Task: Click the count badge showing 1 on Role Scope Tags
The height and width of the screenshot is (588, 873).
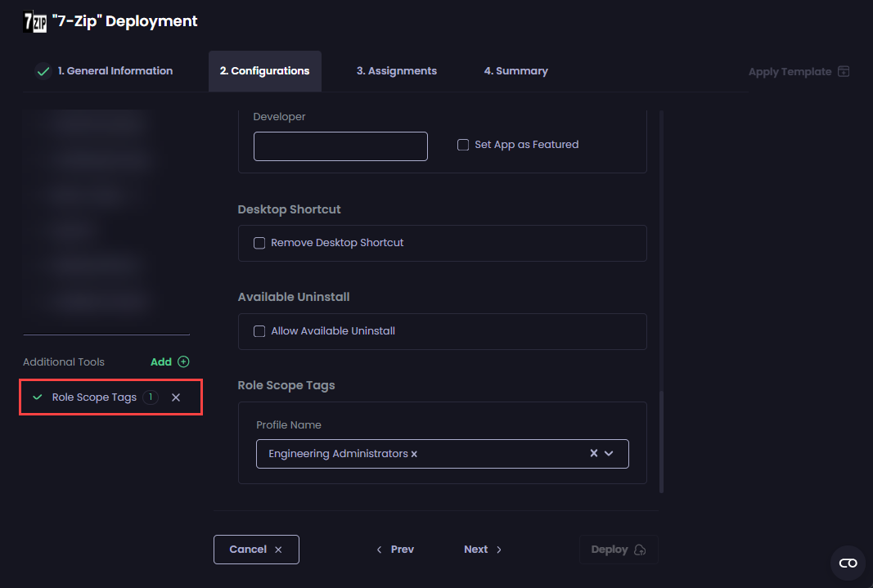Action: click(151, 397)
